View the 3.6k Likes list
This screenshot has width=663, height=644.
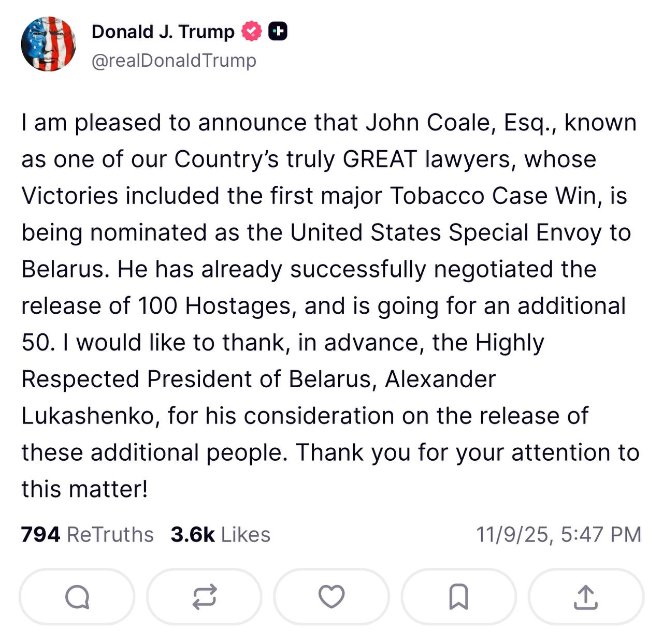click(x=220, y=535)
